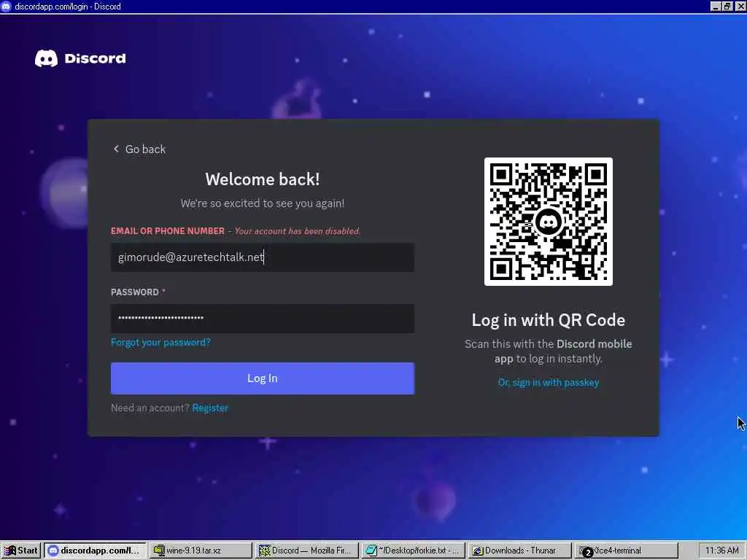Open Forgot your password link
The width and height of the screenshot is (747, 560).
(x=160, y=342)
